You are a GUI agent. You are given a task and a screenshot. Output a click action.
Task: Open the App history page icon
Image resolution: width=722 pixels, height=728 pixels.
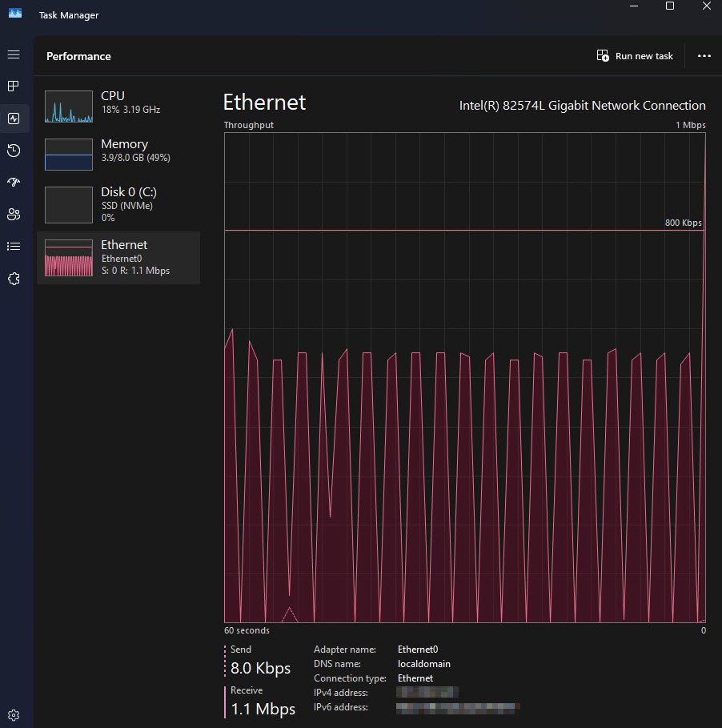[x=14, y=151]
